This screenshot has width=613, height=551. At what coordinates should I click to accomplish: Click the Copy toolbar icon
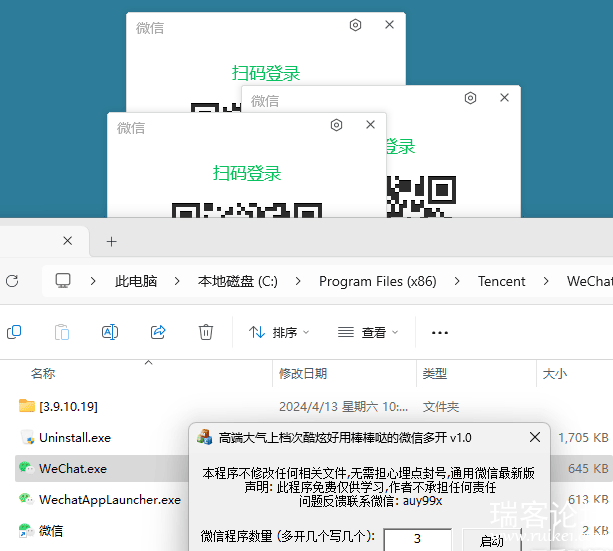(x=14, y=332)
